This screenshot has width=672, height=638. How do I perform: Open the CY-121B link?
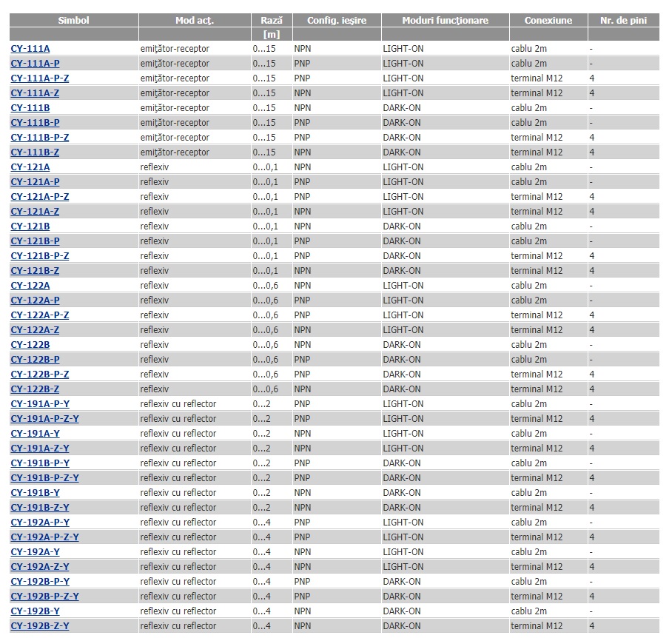coord(30,226)
